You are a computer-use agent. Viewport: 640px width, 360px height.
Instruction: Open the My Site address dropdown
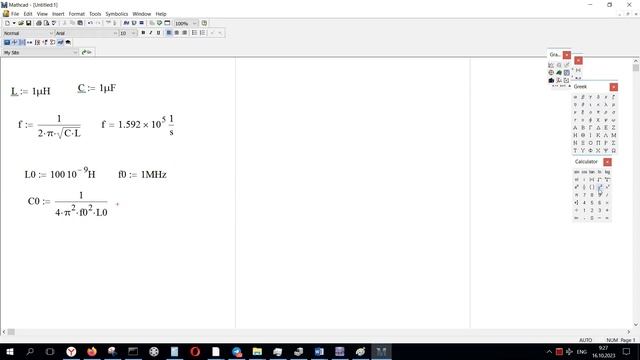coord(75,52)
